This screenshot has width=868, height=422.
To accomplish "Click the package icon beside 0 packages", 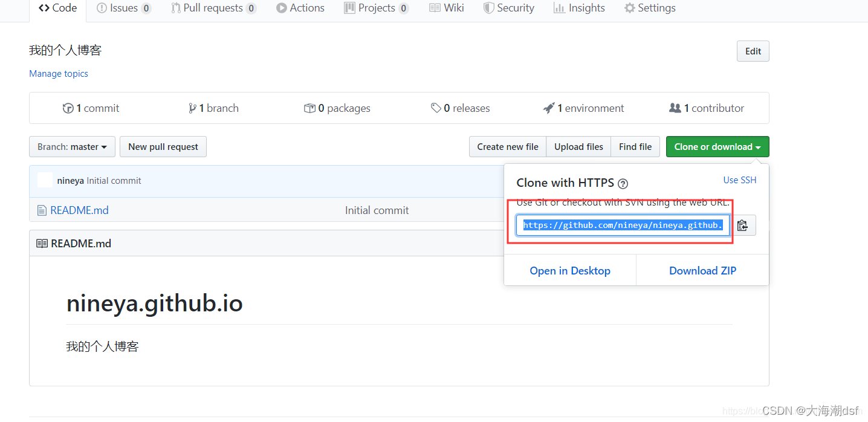I will pos(309,108).
